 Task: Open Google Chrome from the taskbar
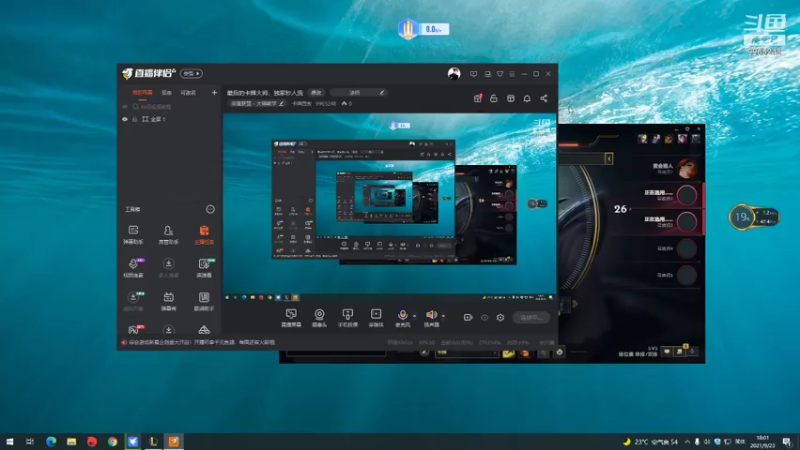tap(112, 441)
